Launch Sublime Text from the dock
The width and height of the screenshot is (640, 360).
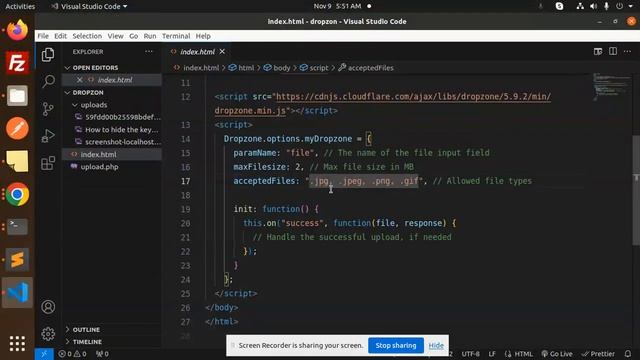(17, 260)
